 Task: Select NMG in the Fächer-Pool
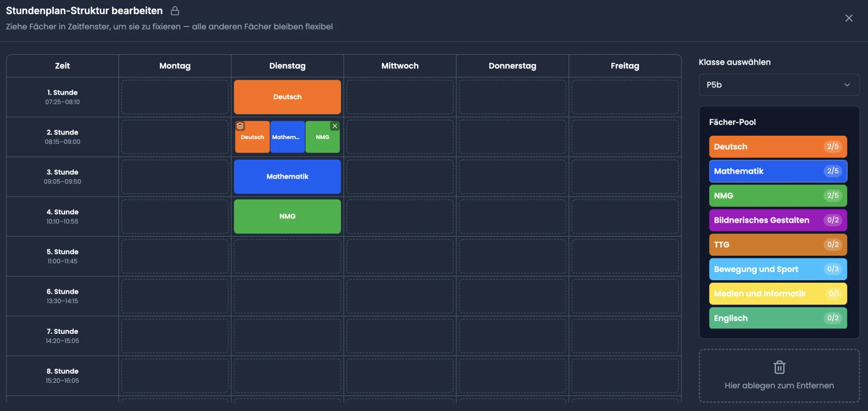click(x=778, y=195)
